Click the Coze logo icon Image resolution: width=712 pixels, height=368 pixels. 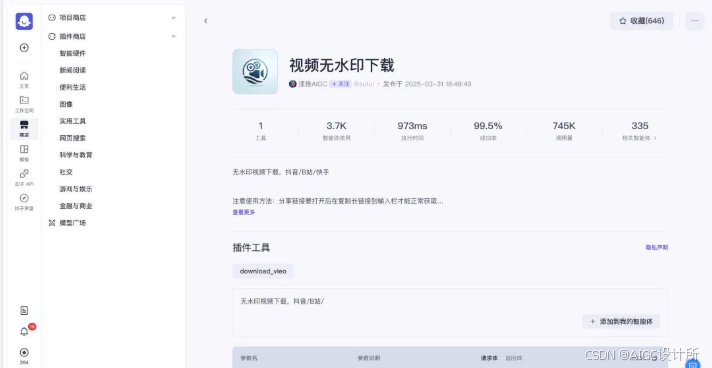24,21
